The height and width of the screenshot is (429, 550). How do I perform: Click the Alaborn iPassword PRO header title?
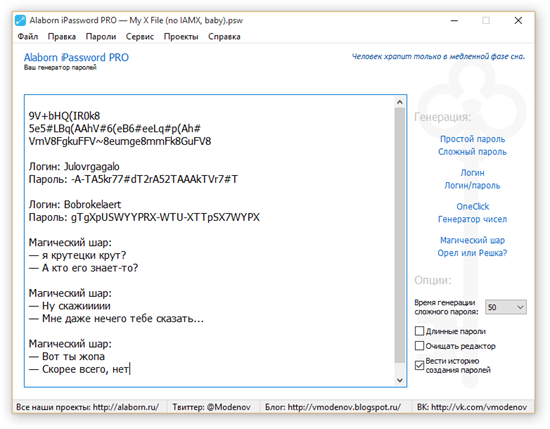tap(76, 57)
